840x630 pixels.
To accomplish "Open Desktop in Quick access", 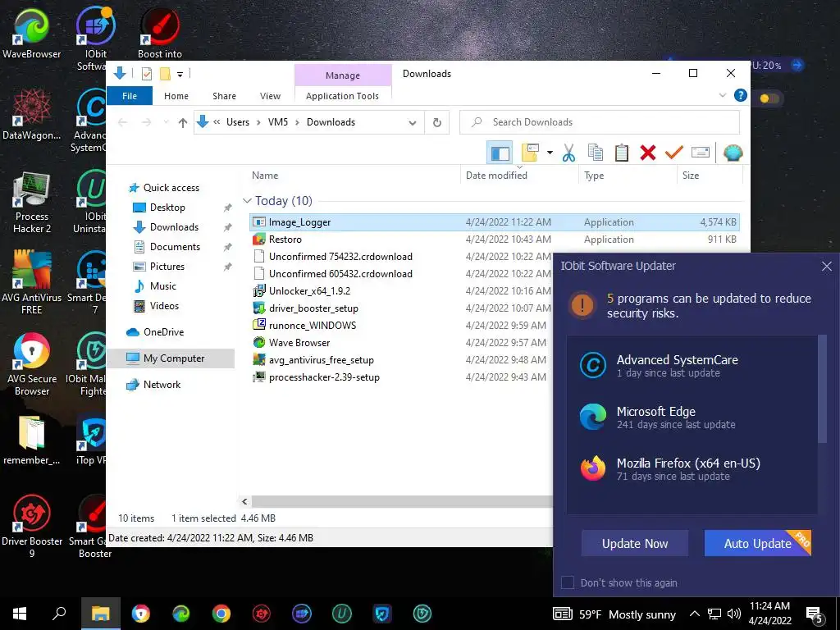I will pyautogui.click(x=167, y=208).
